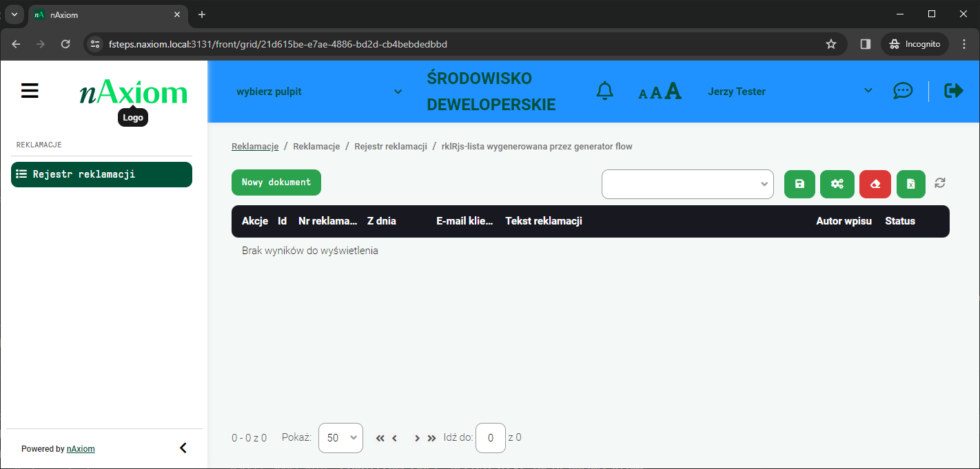This screenshot has width=980, height=469.
Task: Refresh the results list
Action: click(940, 184)
